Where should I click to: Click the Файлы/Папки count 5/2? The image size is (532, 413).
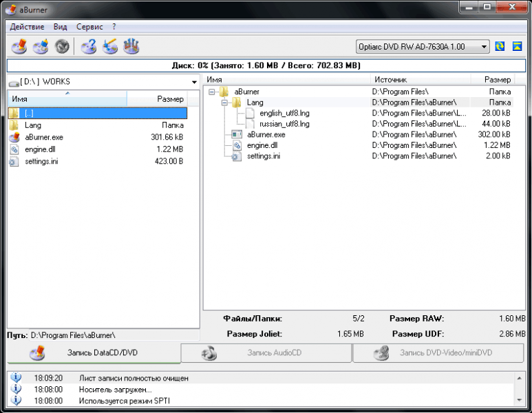tap(359, 319)
